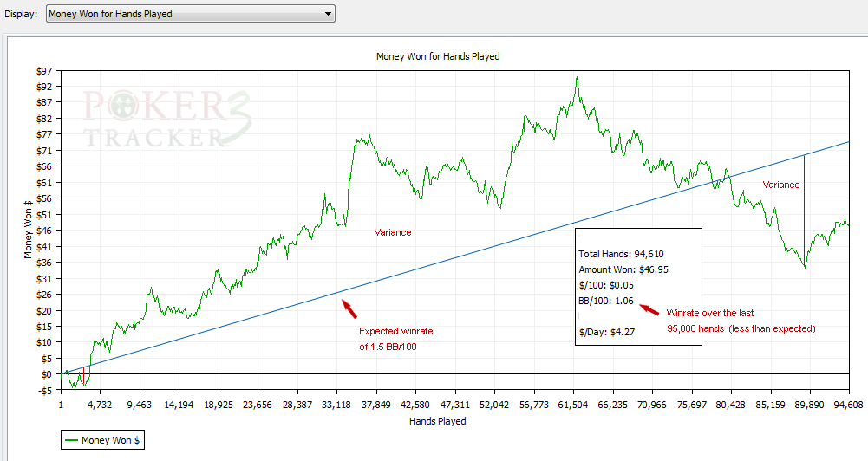Screen dimensions: 868x461
Task: Click the x-axis label 14,194
Action: [179, 405]
